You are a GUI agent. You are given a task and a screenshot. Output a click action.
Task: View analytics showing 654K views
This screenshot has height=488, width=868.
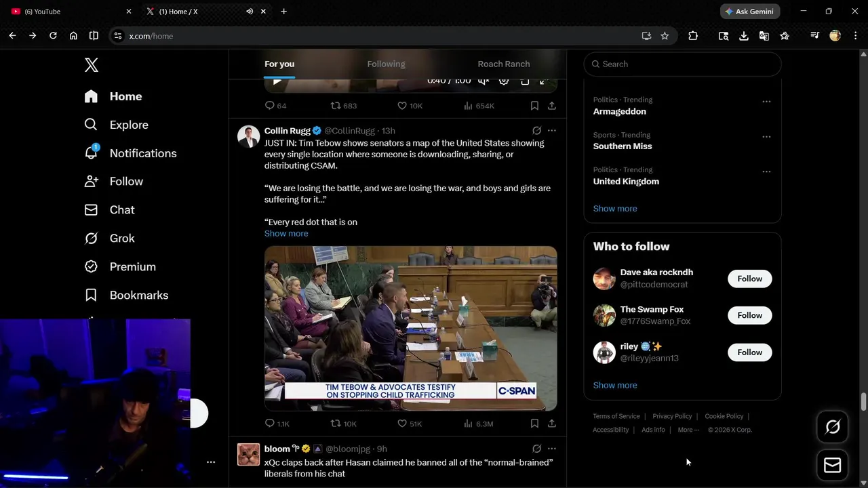pos(479,106)
